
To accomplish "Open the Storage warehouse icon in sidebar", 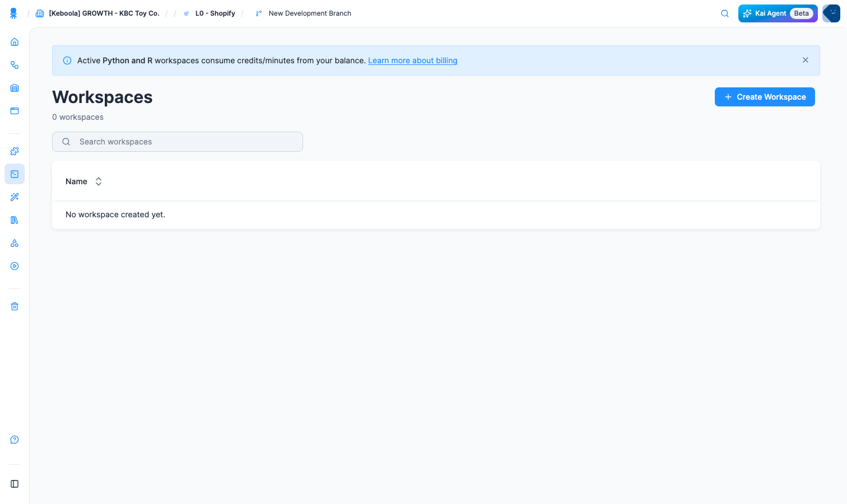I will click(15, 88).
